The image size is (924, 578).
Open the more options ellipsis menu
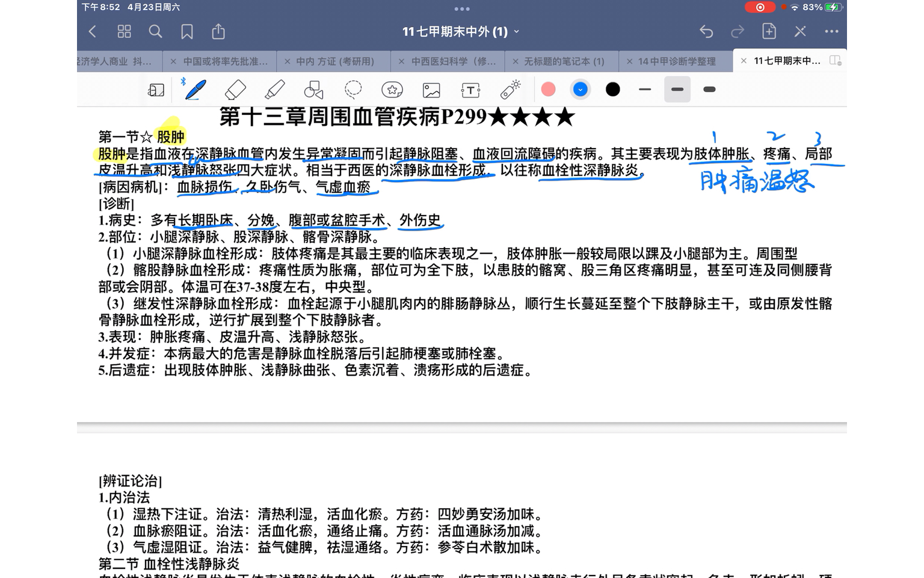[x=831, y=31]
